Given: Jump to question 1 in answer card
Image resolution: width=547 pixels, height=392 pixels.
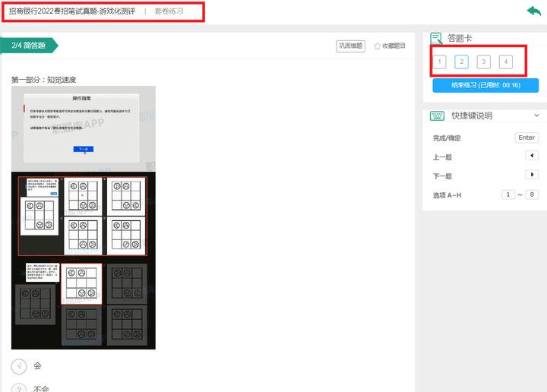Looking at the screenshot, I should pyautogui.click(x=440, y=62).
